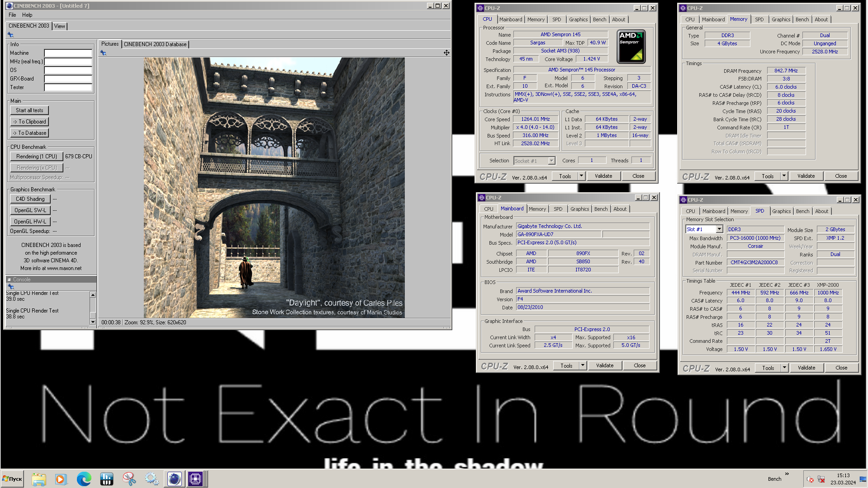Click the title icon of the CPU-Z SPD window
The height and width of the screenshot is (488, 868).
pos(684,200)
